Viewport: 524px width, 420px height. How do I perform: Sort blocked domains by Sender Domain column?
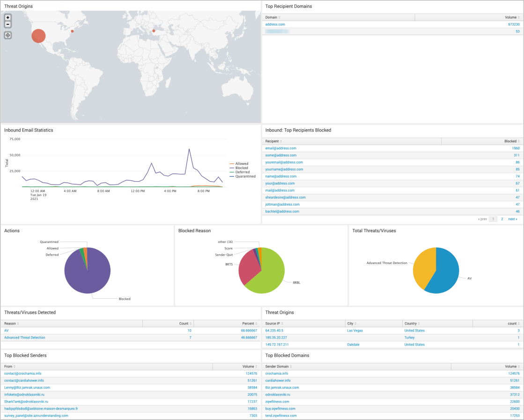click(x=278, y=367)
